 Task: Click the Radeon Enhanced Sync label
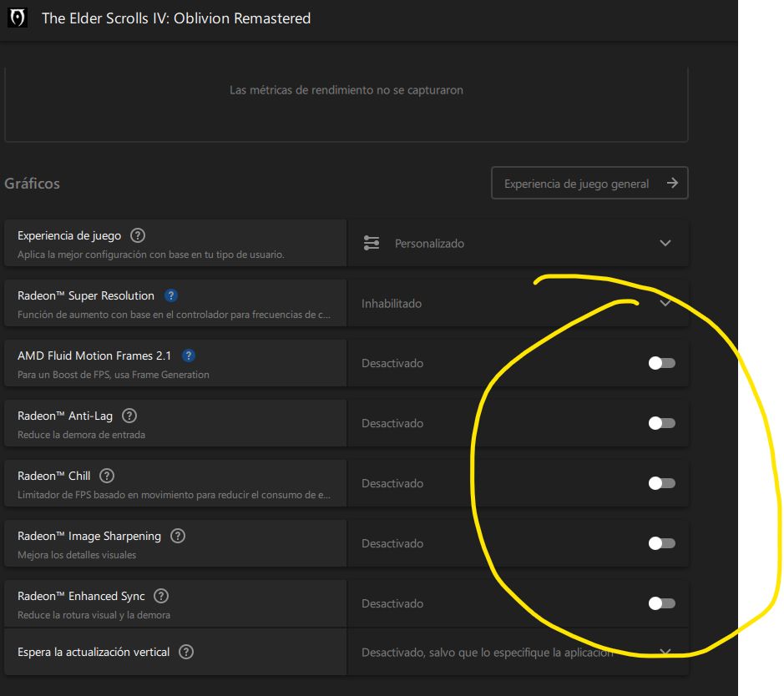pos(81,596)
